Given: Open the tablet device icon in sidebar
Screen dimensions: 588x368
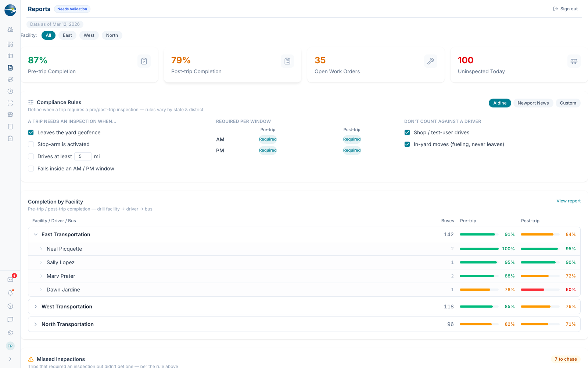Looking at the screenshot, I should click(x=10, y=127).
